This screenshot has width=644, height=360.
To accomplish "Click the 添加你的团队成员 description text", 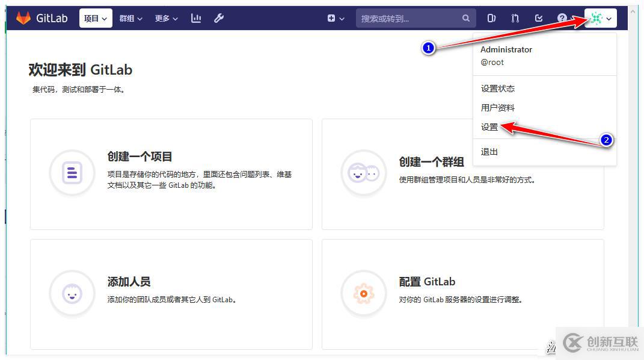I will coord(172,300).
